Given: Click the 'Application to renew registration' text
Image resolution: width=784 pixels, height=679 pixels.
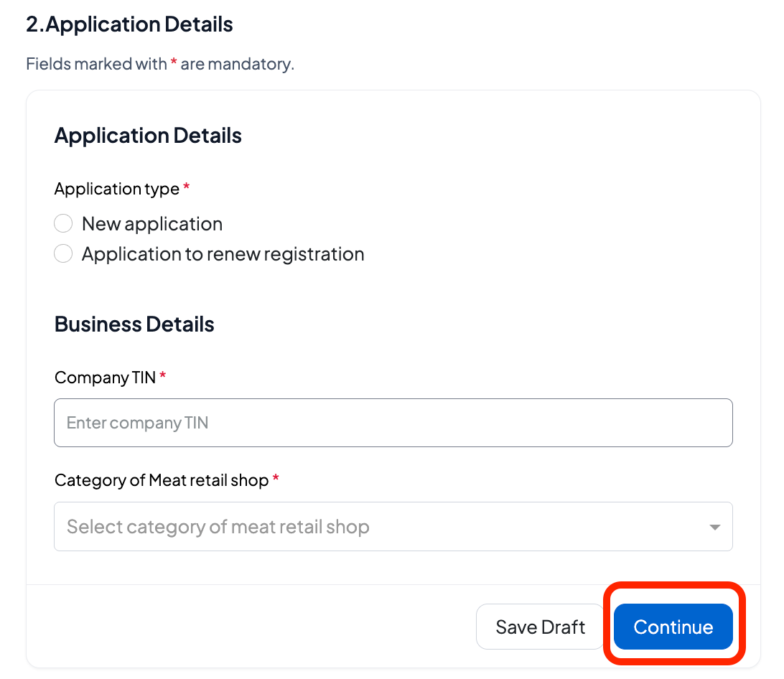Looking at the screenshot, I should coord(223,254).
